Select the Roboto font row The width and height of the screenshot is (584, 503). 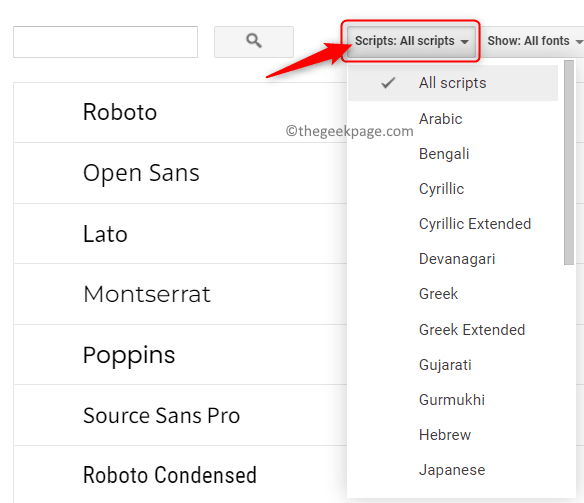click(x=180, y=112)
